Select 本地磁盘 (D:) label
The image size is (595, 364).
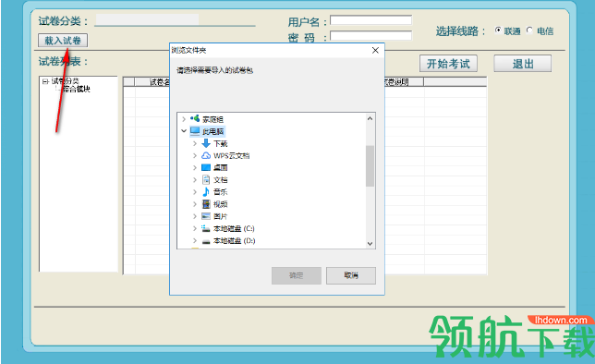pyautogui.click(x=234, y=240)
